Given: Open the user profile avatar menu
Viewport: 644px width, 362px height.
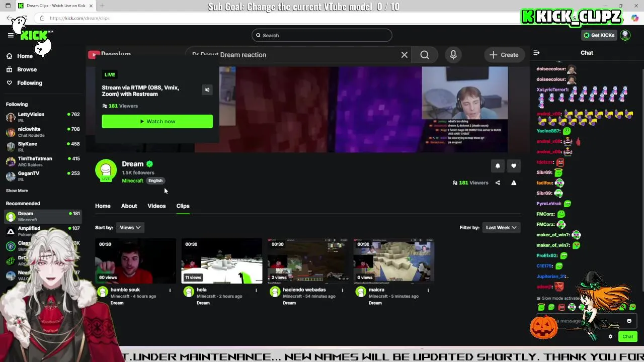Looking at the screenshot, I should [625, 35].
